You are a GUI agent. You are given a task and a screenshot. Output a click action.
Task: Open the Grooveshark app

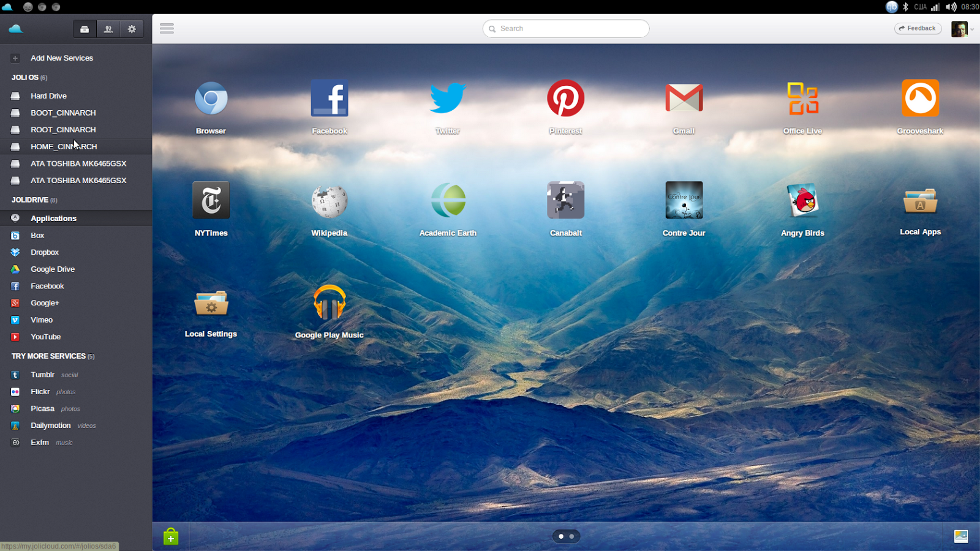920,99
